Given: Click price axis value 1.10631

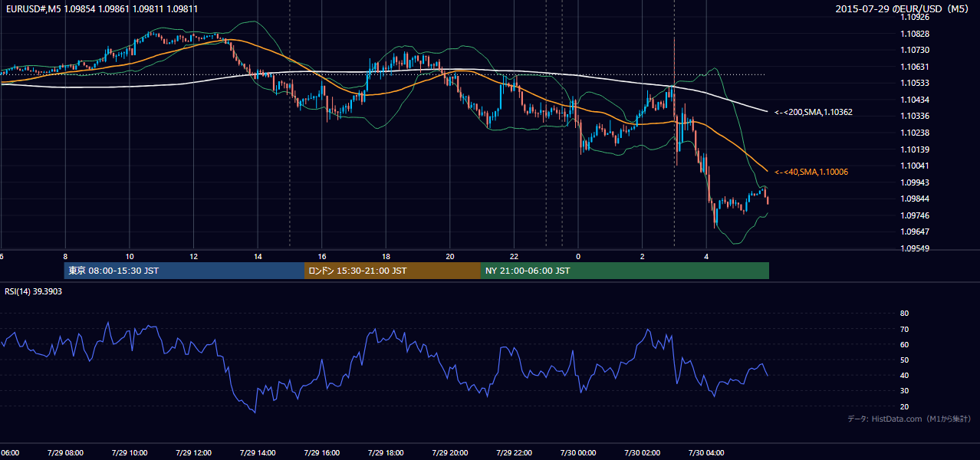Looking at the screenshot, I should pyautogui.click(x=915, y=67).
